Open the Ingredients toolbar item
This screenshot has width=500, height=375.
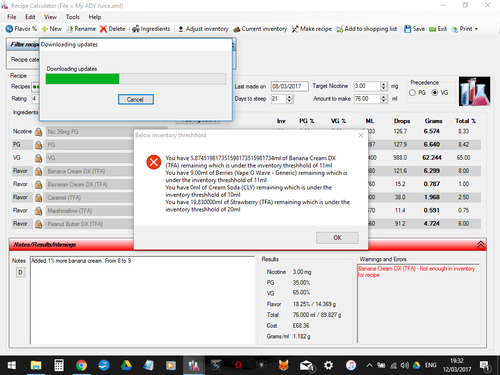[x=151, y=29]
